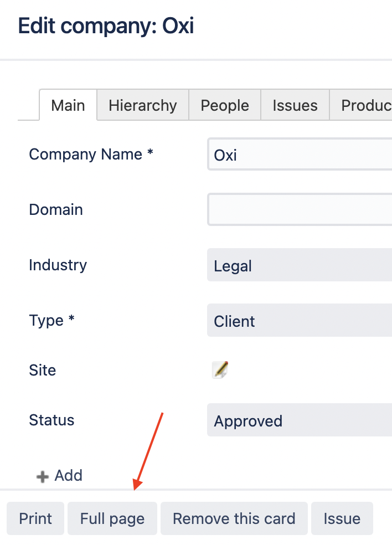Viewport: 392px width, 545px height.
Task: Open the Industry dropdown showing Legal
Action: (x=299, y=265)
